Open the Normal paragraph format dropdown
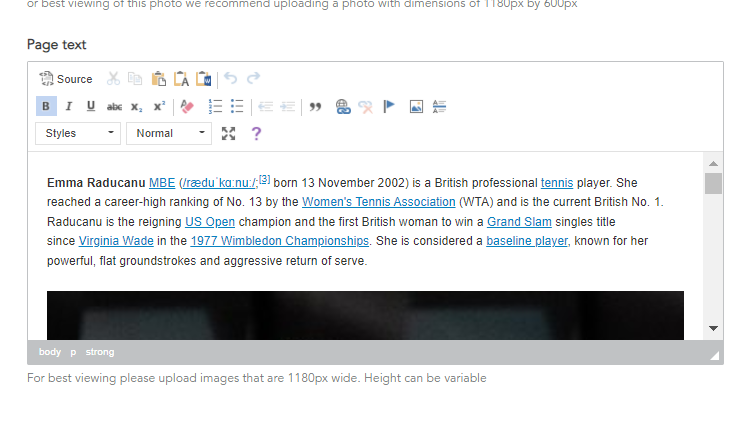Viewport: 750px width, 422px height. pyautogui.click(x=169, y=133)
